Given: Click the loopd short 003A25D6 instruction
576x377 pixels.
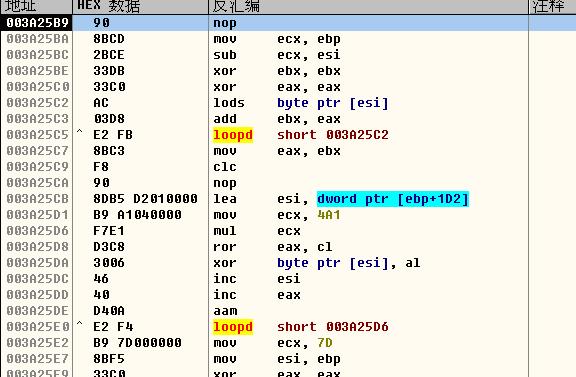Looking at the screenshot, I should pyautogui.click(x=300, y=327).
